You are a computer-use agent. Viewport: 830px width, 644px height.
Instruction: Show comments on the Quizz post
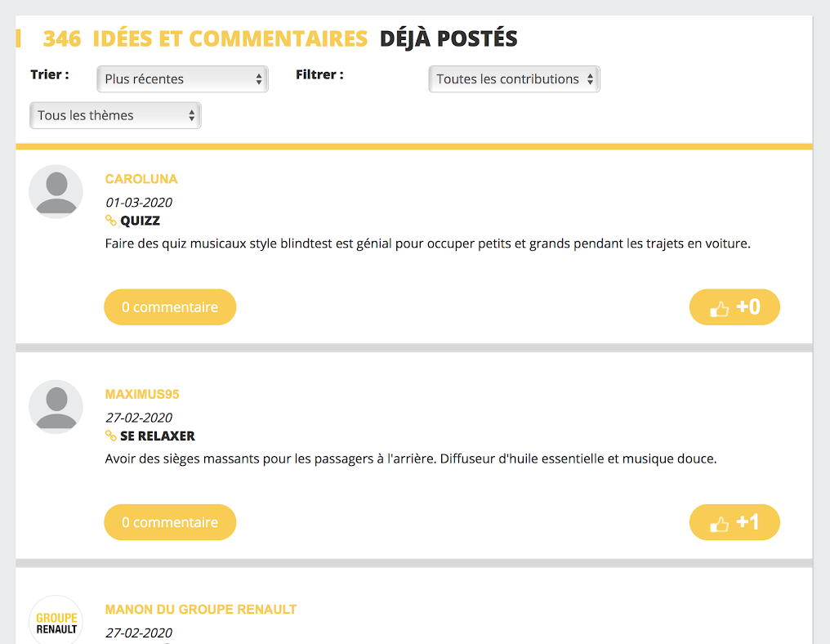(170, 307)
